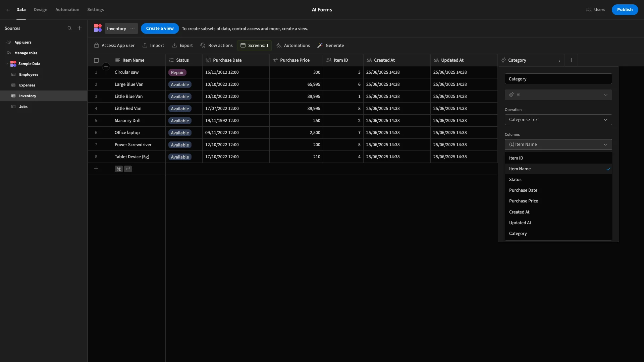644x362 pixels.
Task: Click the Users icon in the header
Action: coord(589,10)
